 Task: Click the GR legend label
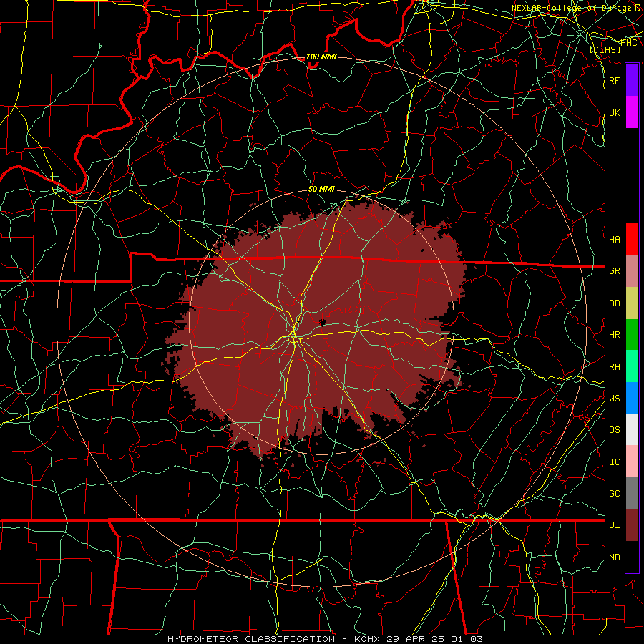pos(614,271)
